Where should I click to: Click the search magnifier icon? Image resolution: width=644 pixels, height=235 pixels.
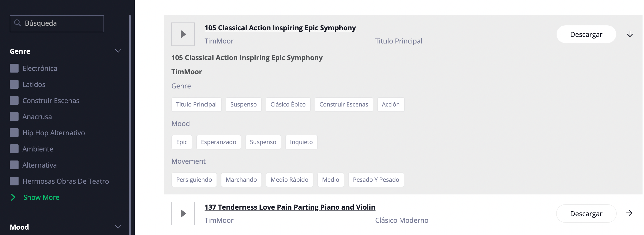17,23
